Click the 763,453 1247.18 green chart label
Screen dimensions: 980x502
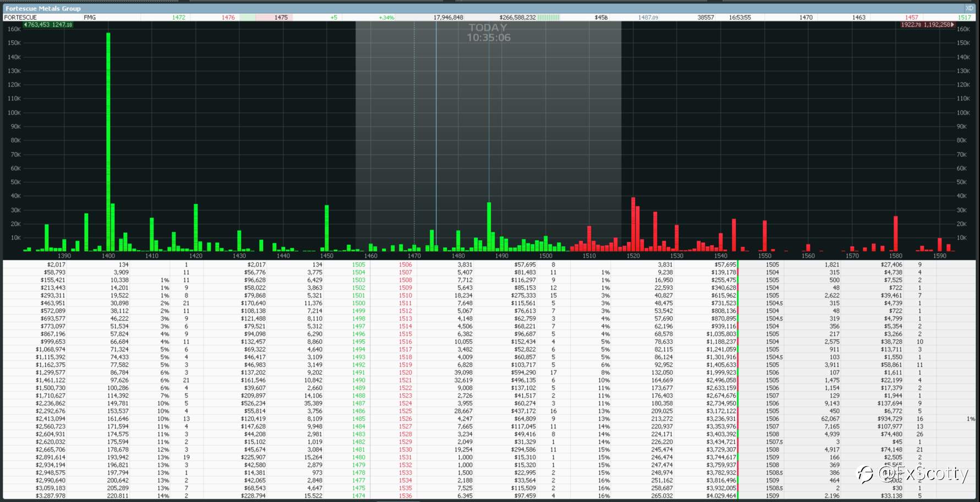pos(48,25)
